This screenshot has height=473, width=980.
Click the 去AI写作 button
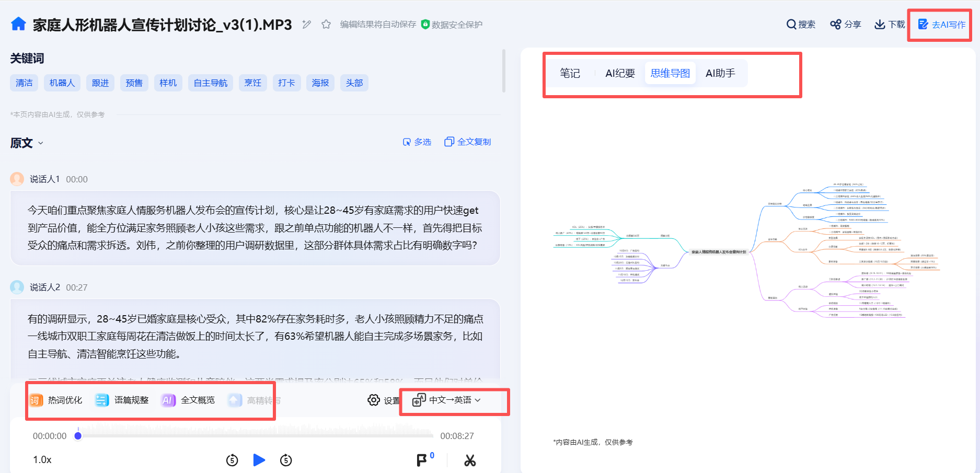point(942,25)
